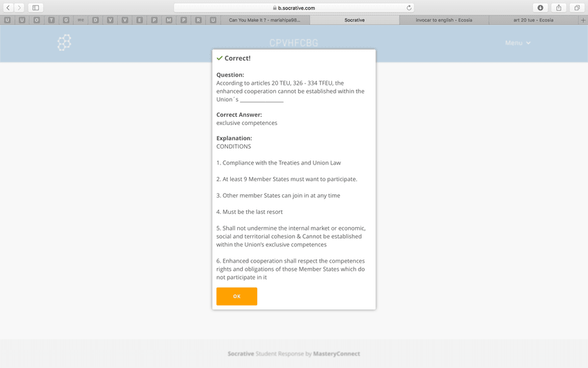Viewport: 588px width, 368px height.
Task: Click condition 4 'Must be the last resort'
Action: tap(250, 212)
